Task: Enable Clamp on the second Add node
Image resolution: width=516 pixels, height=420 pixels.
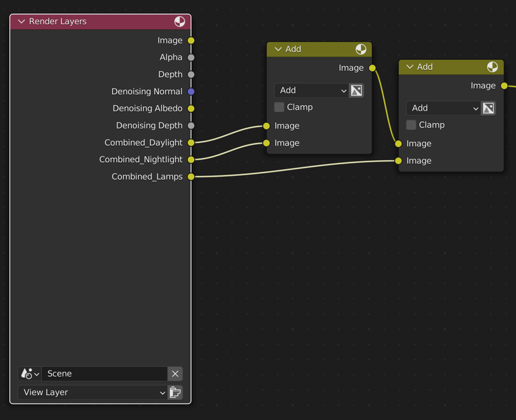Action: [411, 125]
